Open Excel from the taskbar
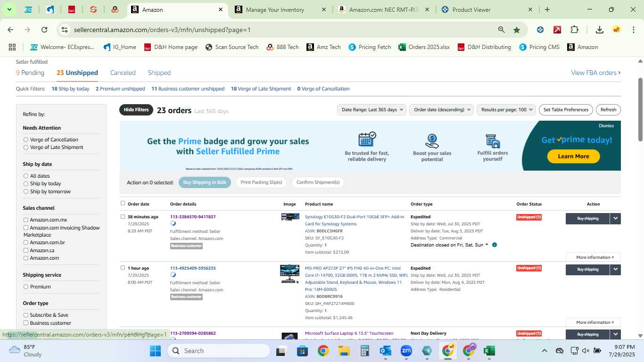This screenshot has width=644, height=362. pyautogui.click(x=489, y=351)
